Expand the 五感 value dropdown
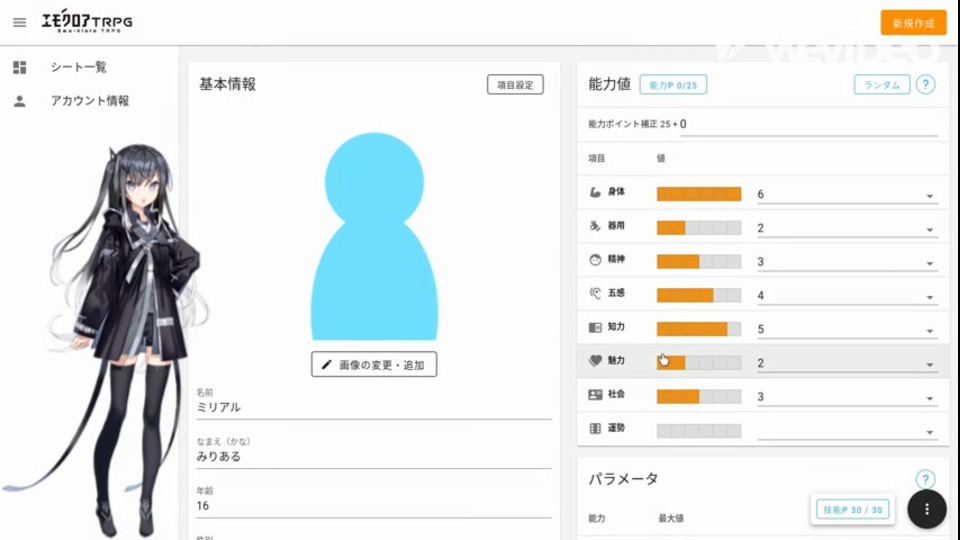 (847, 296)
